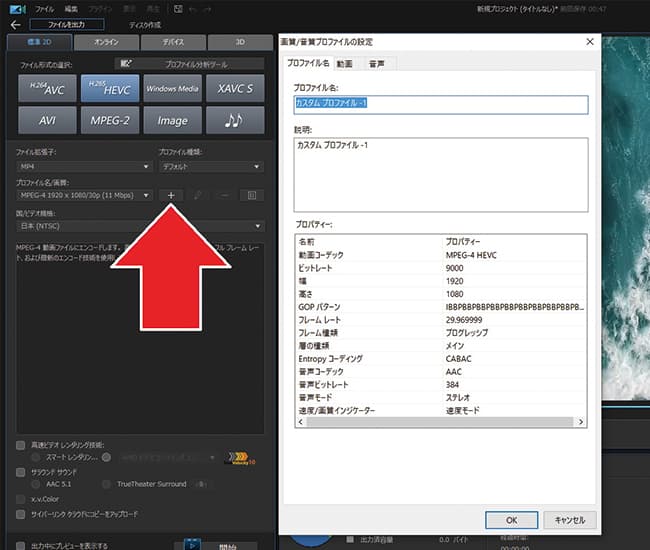Open the audio tab in dialog
Viewport: 650px width, 550px height.
point(377,64)
